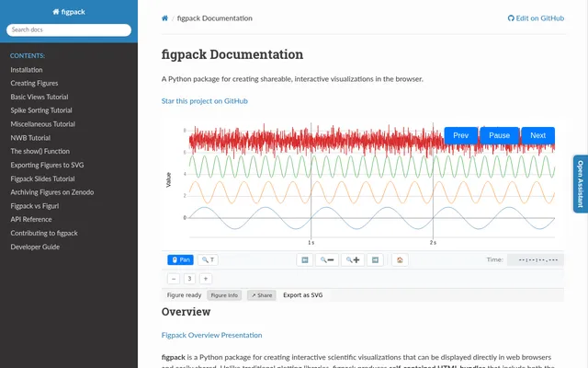Screen dimensions: 588x368
Task: Zoom out the time axis
Action: 327,259
